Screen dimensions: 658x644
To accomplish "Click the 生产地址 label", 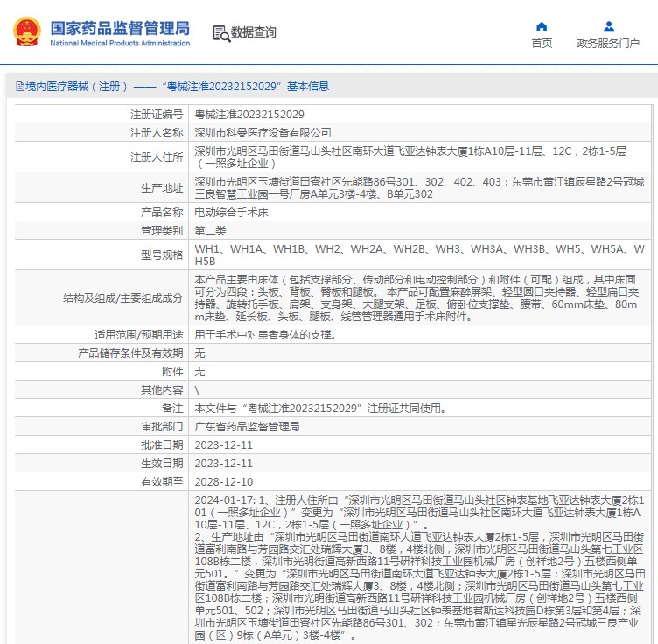I will (x=162, y=188).
